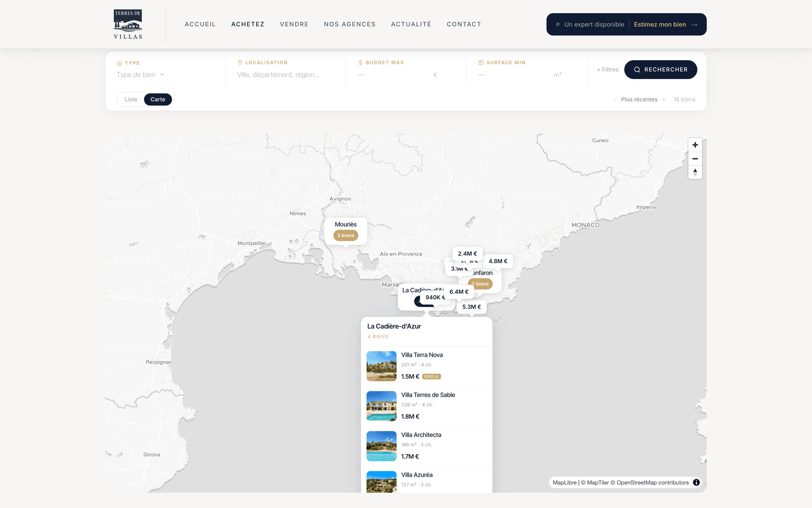The image size is (812, 508).
Task: Click the 2.4M € map price marker
Action: point(467,254)
